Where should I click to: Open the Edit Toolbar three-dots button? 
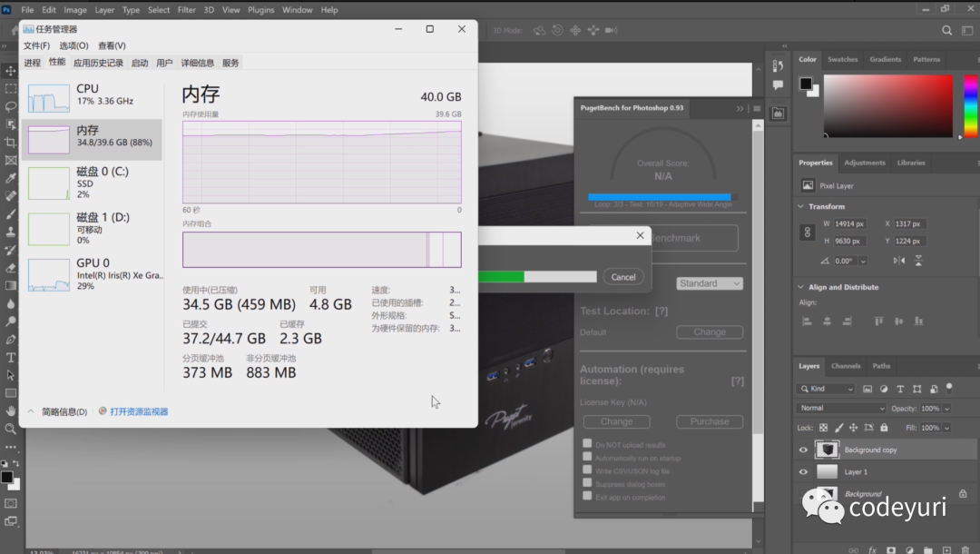click(11, 447)
